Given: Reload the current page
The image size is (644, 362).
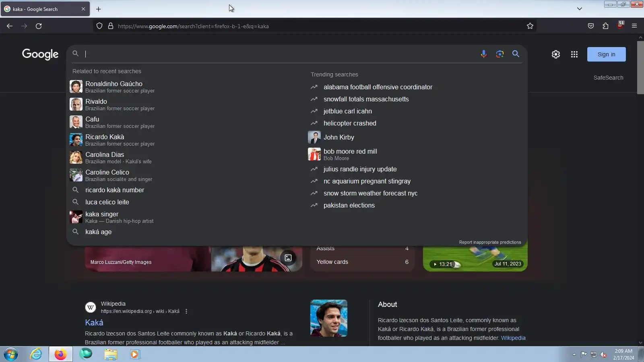Looking at the screenshot, I should [39, 26].
